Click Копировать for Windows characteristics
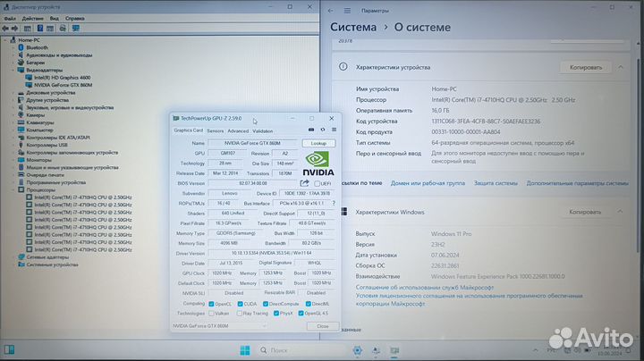The image size is (644, 361). [x=585, y=212]
